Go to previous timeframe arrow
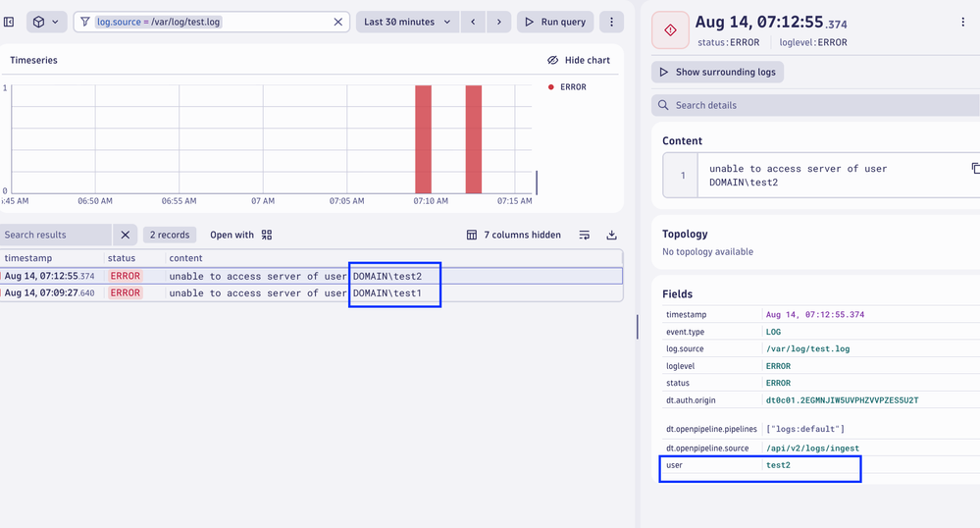980x528 pixels. [473, 22]
